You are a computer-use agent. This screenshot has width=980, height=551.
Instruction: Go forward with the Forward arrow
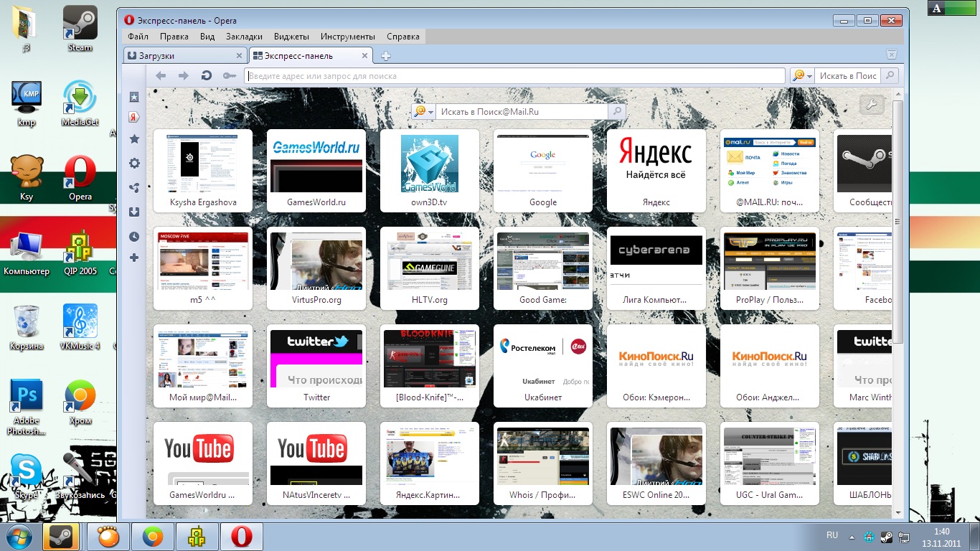point(184,75)
